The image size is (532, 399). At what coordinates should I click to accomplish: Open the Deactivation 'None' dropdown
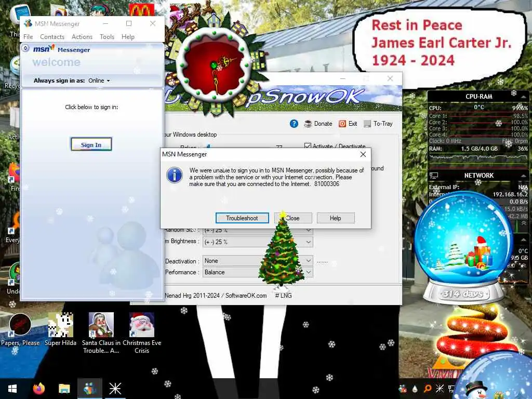click(258, 261)
